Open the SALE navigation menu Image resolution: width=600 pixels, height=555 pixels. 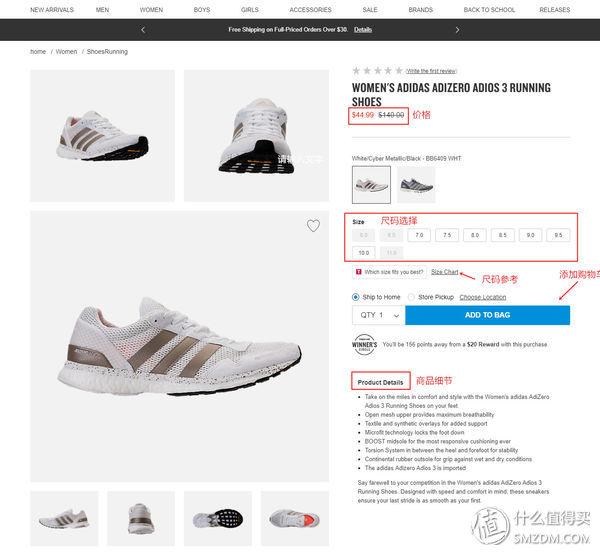point(370,10)
